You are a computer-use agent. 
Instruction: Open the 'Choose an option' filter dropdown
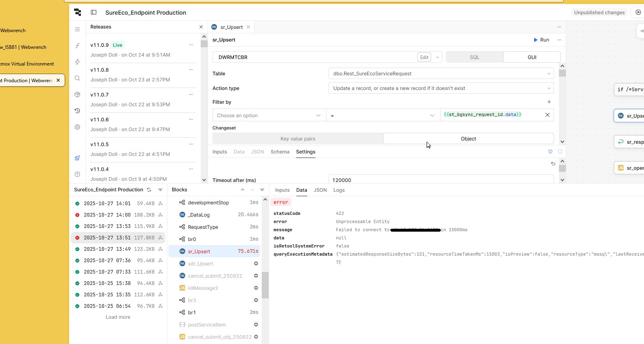269,116
